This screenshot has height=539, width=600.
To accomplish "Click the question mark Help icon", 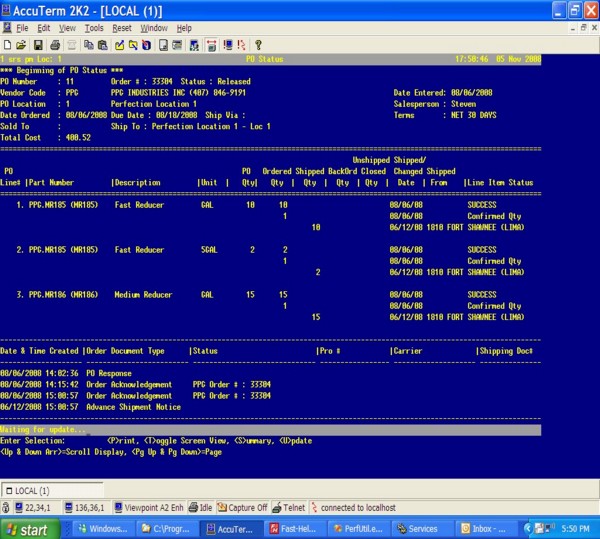I will point(258,45).
